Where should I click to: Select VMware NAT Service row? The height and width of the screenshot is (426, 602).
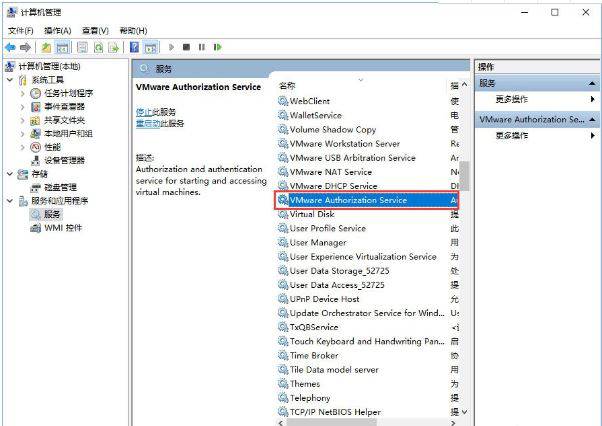click(x=367, y=172)
